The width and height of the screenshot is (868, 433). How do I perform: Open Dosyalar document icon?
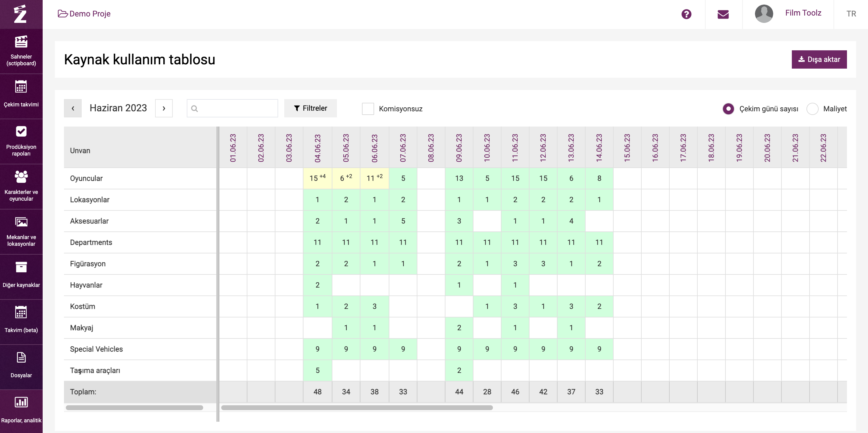tap(21, 357)
